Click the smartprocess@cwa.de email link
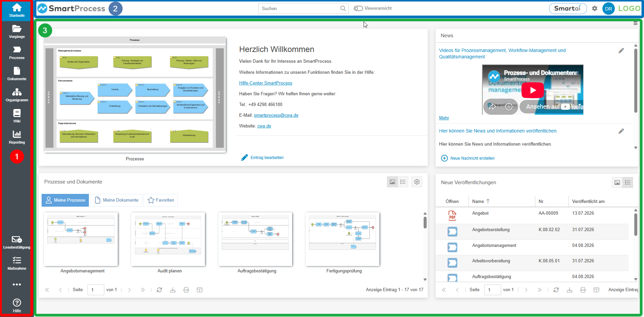The height and width of the screenshot is (317, 644). (x=276, y=115)
